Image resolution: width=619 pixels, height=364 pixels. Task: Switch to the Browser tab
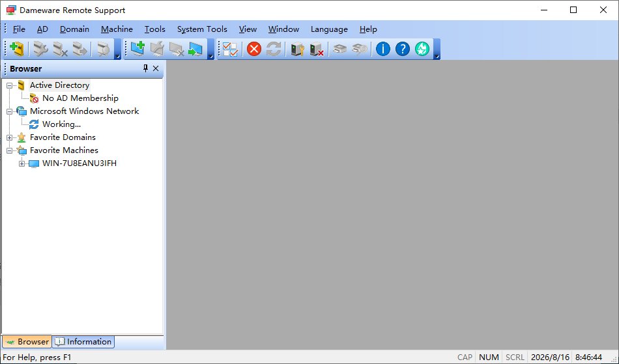point(27,341)
